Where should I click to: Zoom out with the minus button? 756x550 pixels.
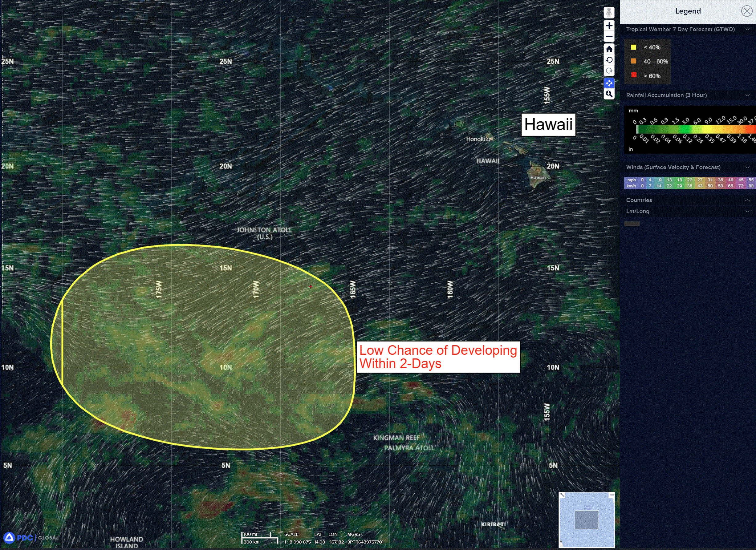pyautogui.click(x=609, y=37)
